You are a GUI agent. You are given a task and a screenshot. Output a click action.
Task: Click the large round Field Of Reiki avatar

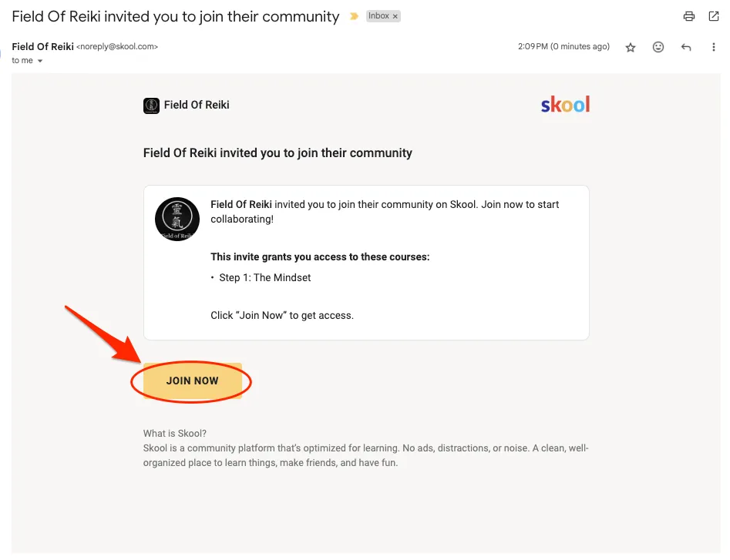tap(177, 219)
